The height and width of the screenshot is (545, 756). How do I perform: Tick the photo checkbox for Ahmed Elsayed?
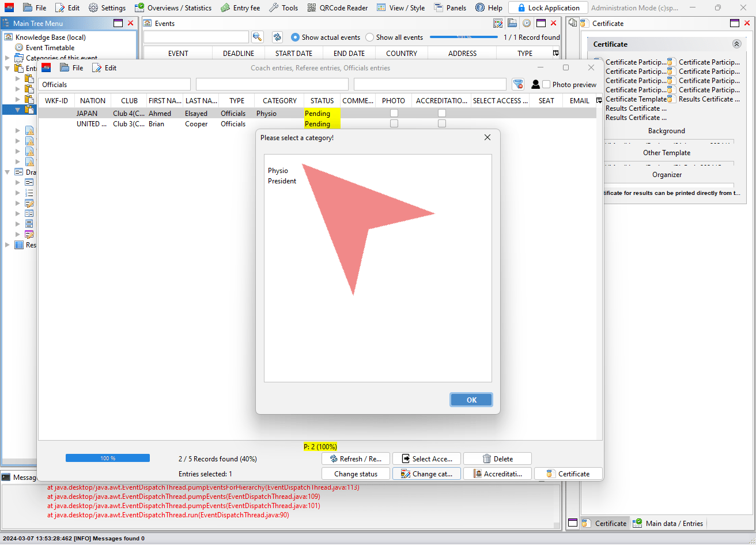tap(394, 113)
